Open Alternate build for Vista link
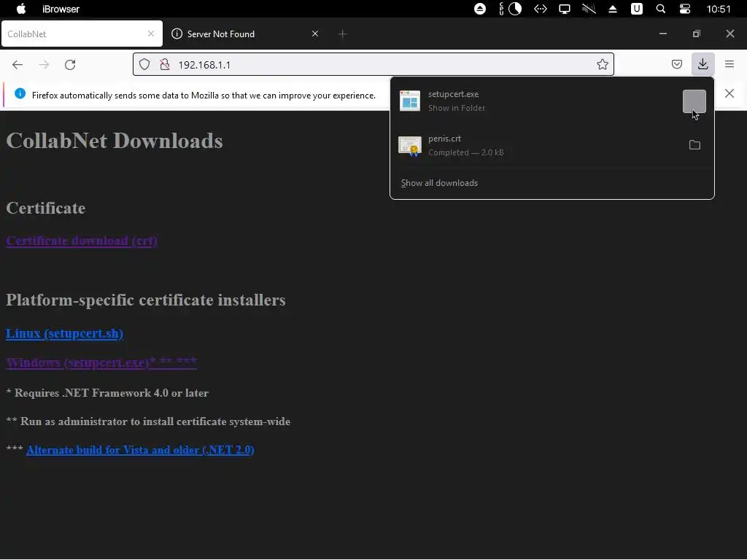The width and height of the screenshot is (747, 560). pyautogui.click(x=140, y=450)
